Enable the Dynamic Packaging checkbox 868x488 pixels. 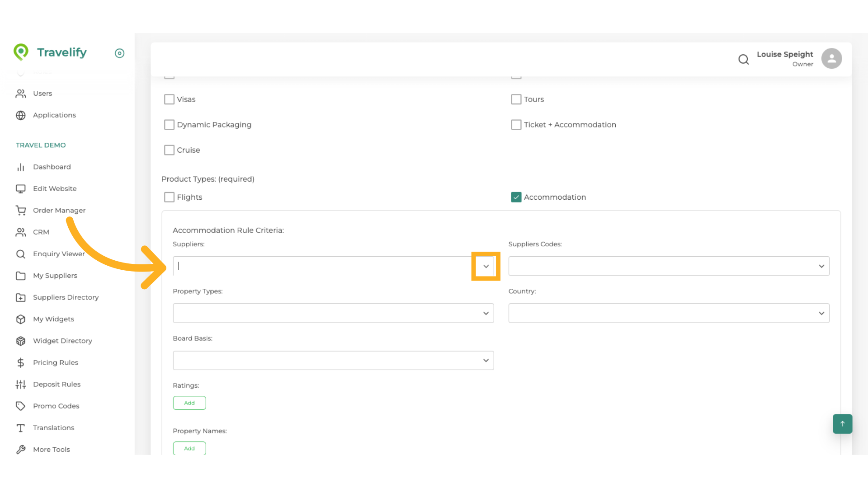point(169,125)
